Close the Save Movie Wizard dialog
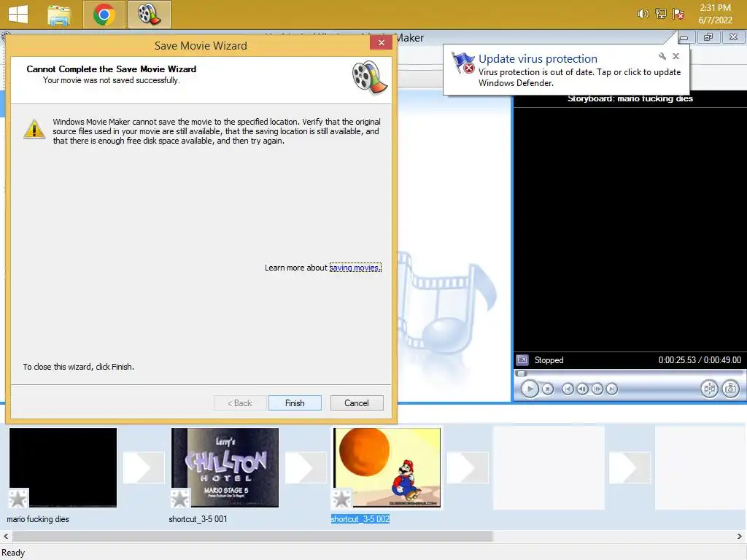Screen dimensions: 747x560 [x=381, y=43]
